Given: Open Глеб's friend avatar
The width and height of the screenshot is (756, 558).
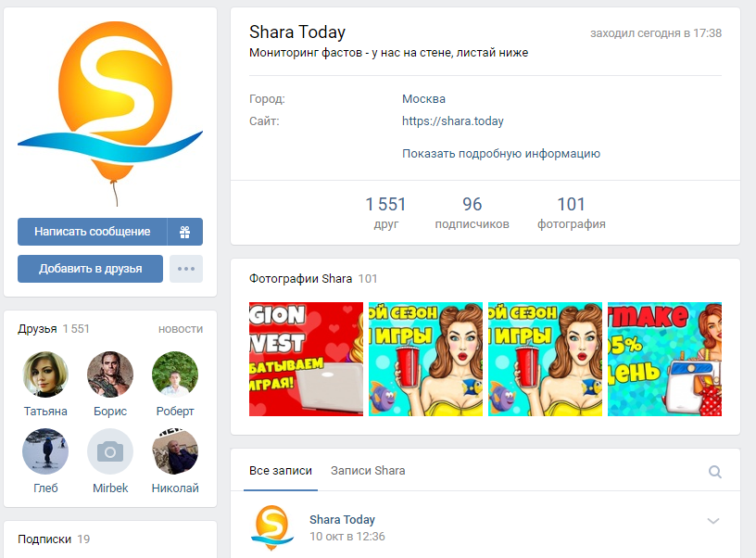Looking at the screenshot, I should pos(45,451).
